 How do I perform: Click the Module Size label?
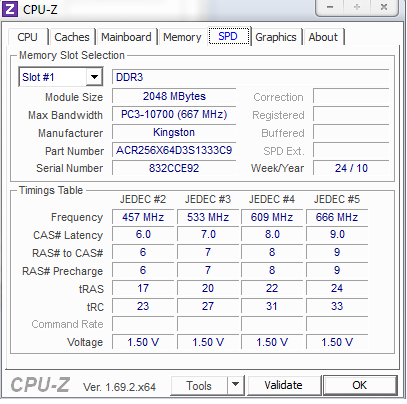[x=74, y=97]
